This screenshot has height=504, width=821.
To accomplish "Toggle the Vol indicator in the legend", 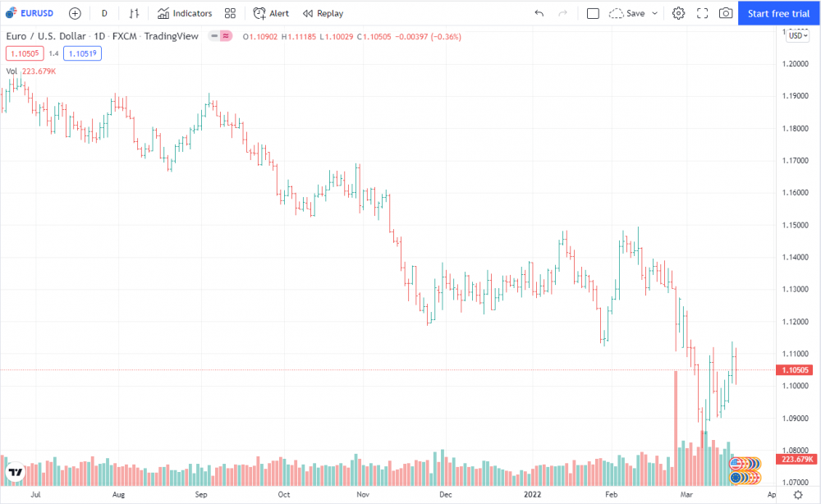I will pyautogui.click(x=10, y=71).
